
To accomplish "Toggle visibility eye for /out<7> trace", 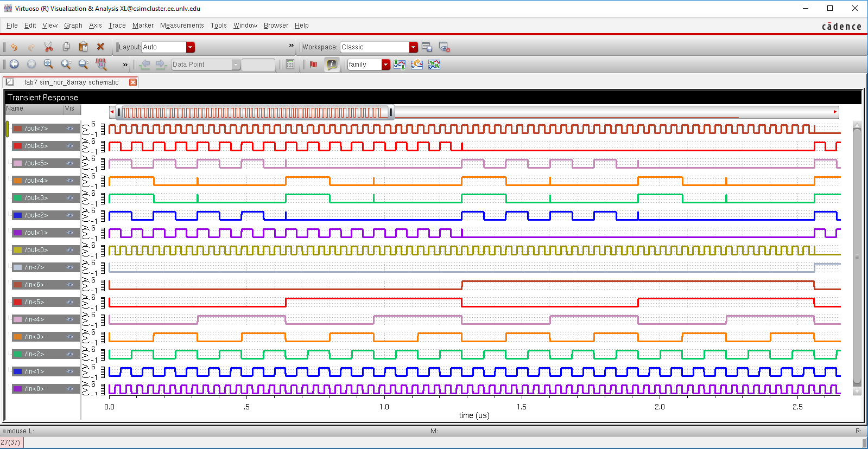I will tap(70, 129).
